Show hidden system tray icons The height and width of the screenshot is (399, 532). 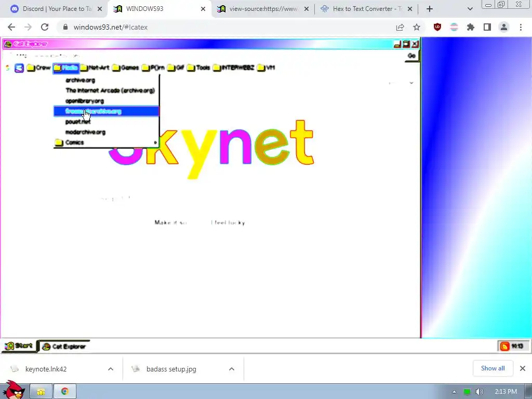(x=454, y=392)
